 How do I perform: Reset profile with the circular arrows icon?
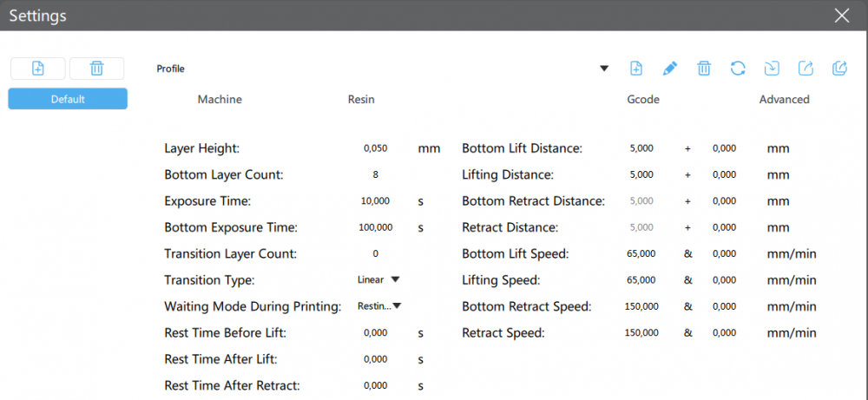(x=738, y=69)
